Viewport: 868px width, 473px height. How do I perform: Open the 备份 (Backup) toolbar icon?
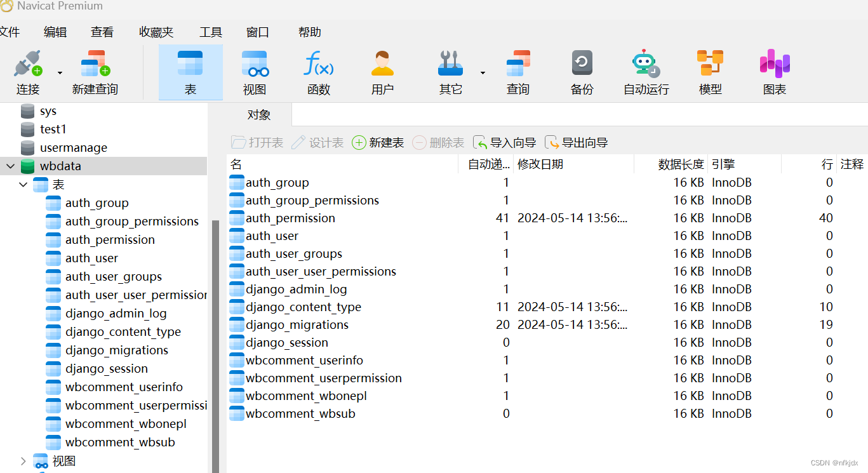pyautogui.click(x=582, y=63)
